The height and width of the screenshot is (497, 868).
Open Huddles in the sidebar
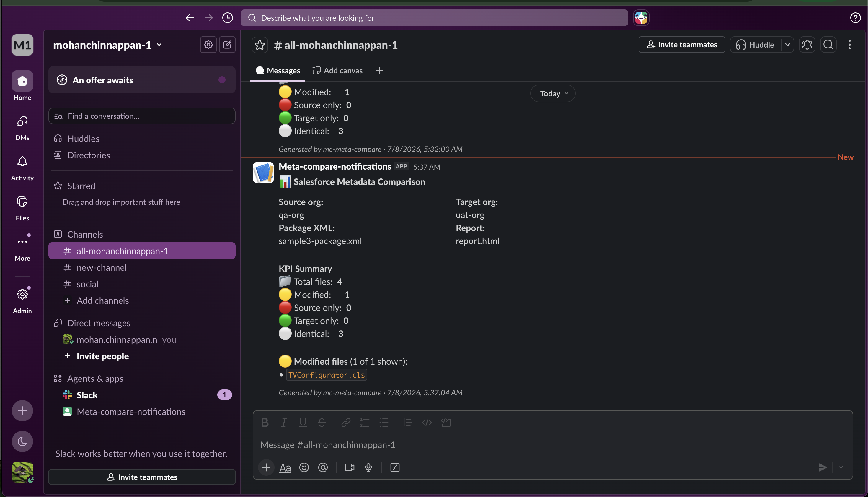click(141, 138)
